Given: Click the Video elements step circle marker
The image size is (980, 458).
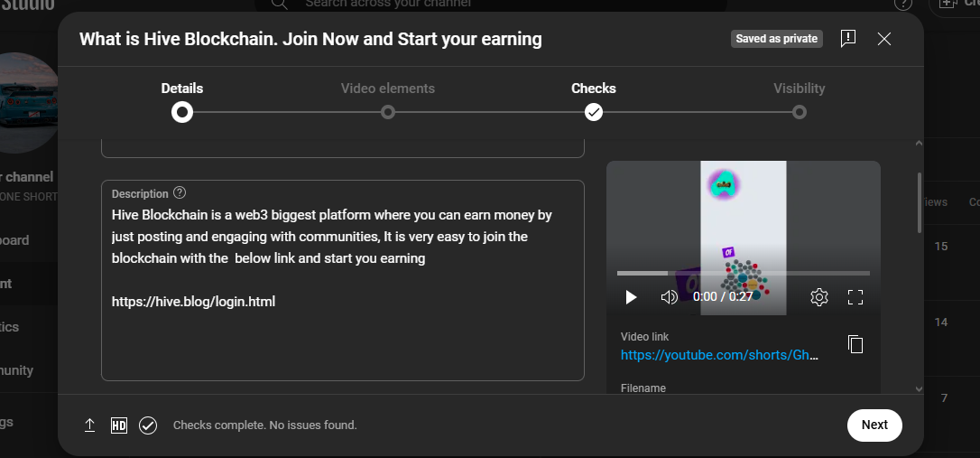Looking at the screenshot, I should [387, 113].
